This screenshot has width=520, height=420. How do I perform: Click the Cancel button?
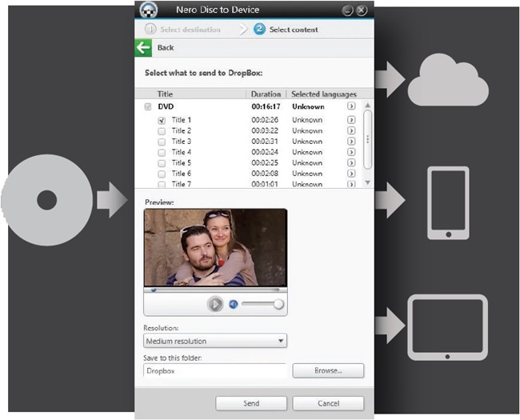click(328, 403)
